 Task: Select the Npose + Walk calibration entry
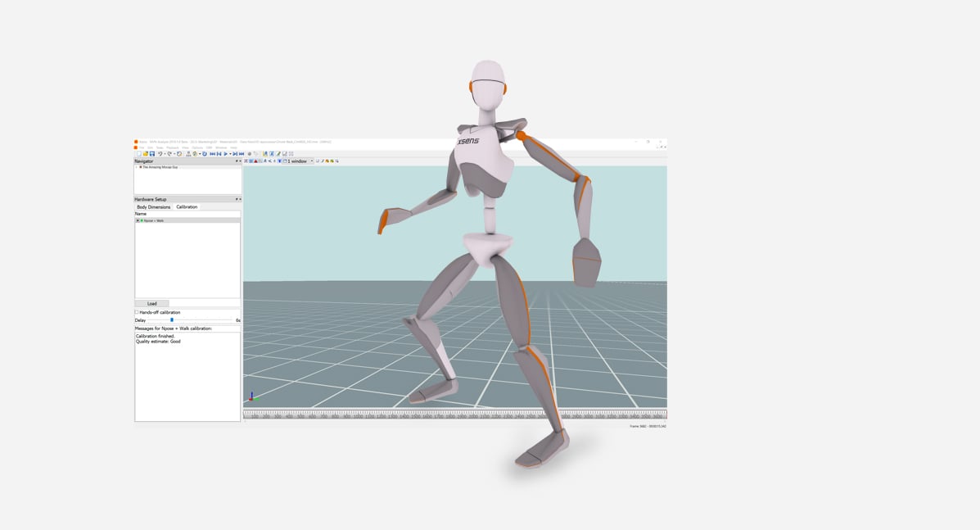pos(156,220)
